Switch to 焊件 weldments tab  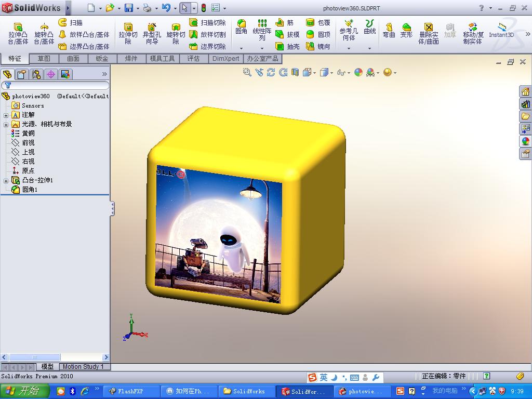[131, 58]
